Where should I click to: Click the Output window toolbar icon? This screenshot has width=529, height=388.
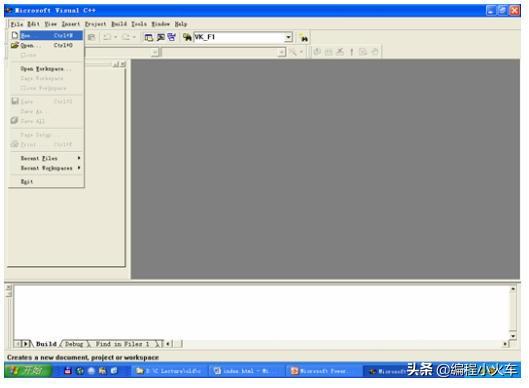[x=161, y=37]
